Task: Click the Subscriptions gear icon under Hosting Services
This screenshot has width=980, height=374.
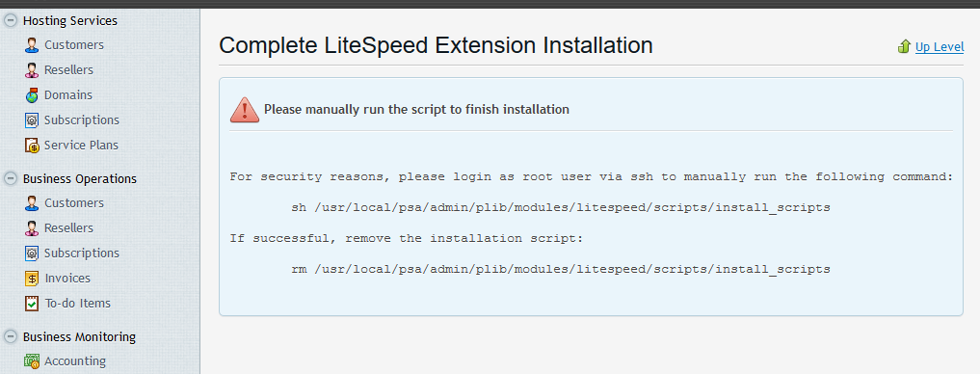Action: click(x=32, y=120)
